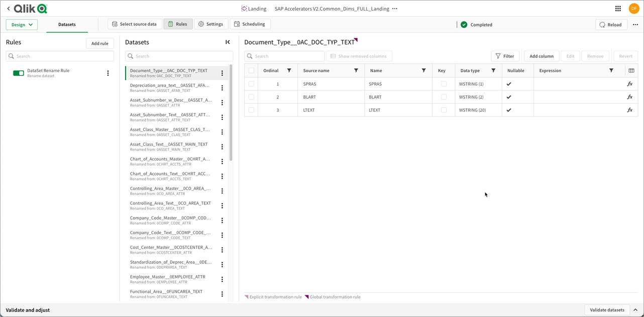644x317 pixels.
Task: Open the more options menu beside Reload
Action: [635, 25]
